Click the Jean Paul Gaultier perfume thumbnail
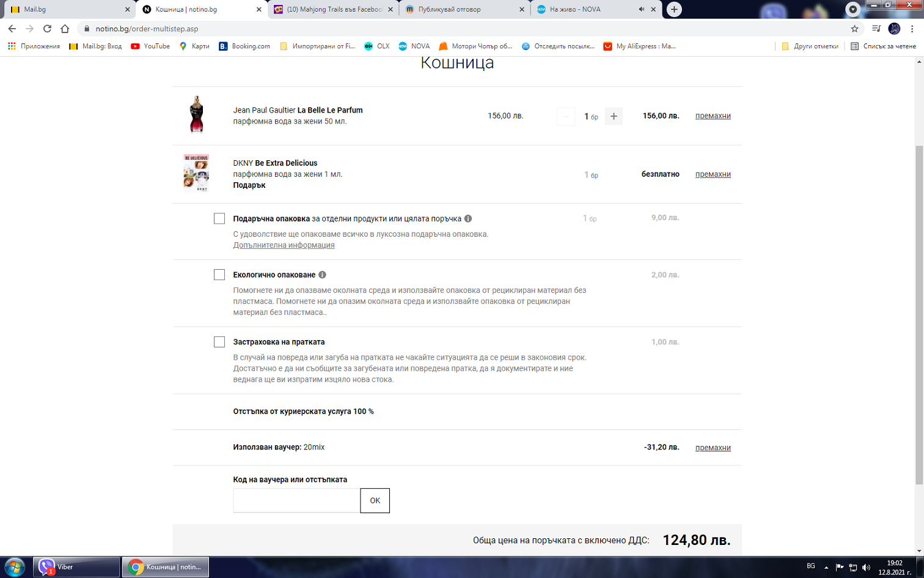The height and width of the screenshot is (578, 924). [196, 114]
